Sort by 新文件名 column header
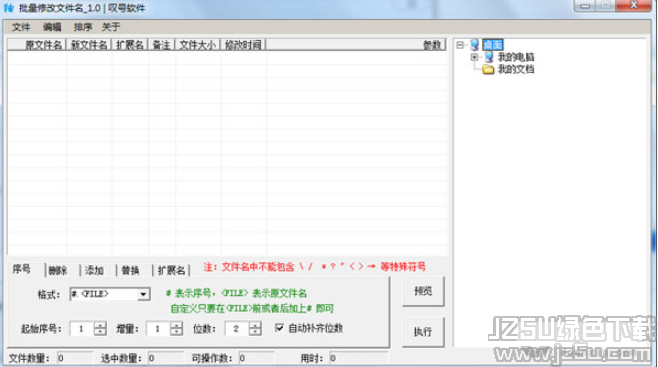The width and height of the screenshot is (658, 367). pos(89,44)
